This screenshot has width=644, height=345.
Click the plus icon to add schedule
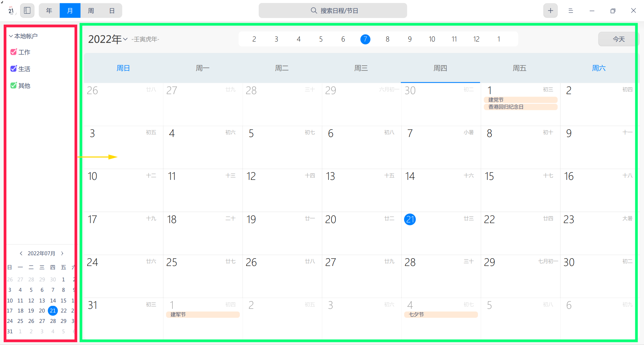[x=550, y=10]
